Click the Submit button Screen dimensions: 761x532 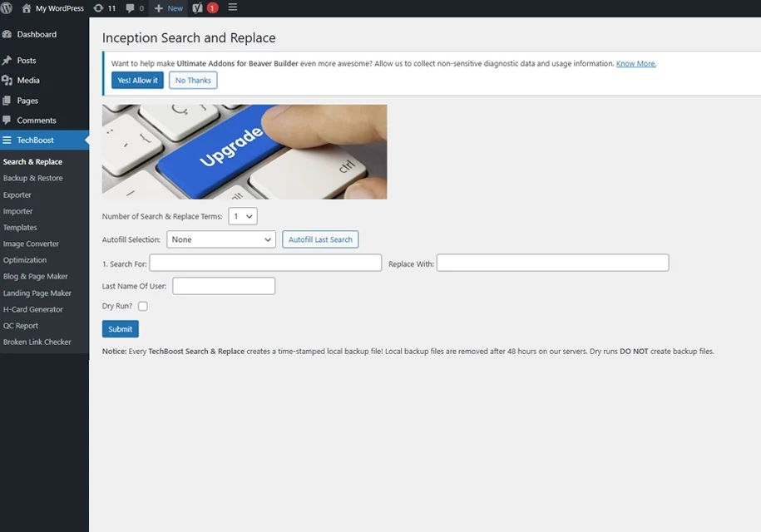tap(121, 329)
